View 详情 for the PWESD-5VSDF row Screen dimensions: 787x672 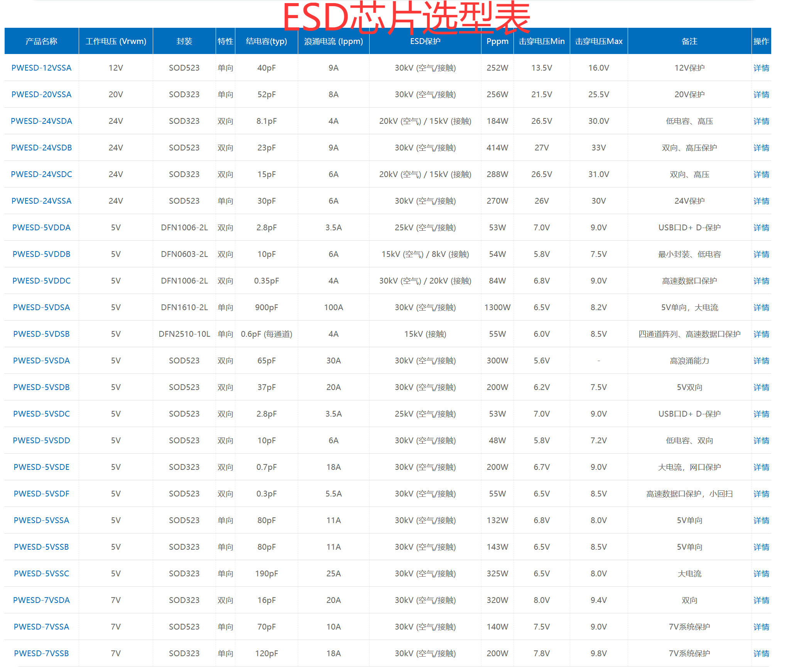point(761,494)
